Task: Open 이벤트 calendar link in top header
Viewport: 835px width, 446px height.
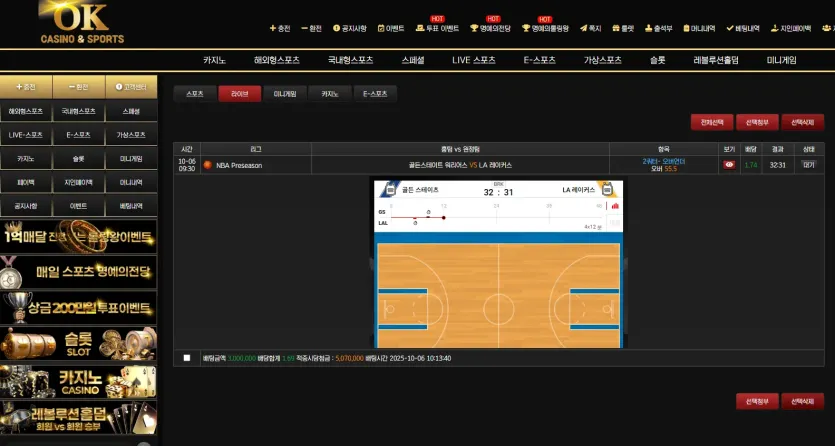Action: [391, 29]
